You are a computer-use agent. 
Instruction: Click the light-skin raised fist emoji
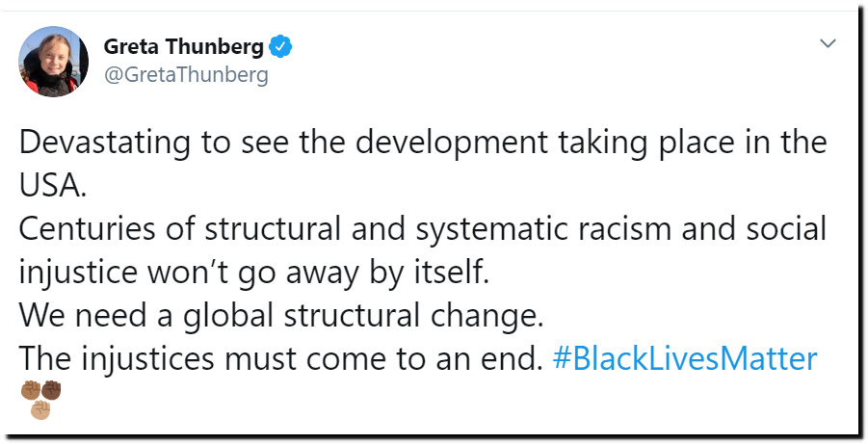(x=40, y=410)
